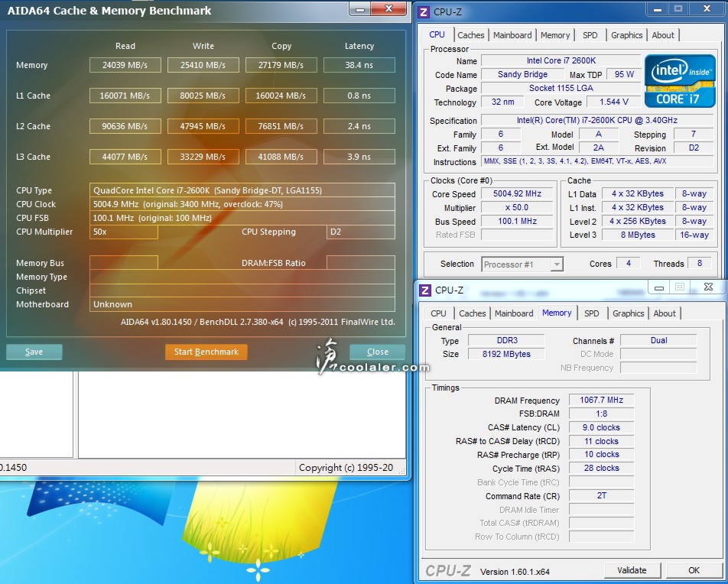Click Memory Latency value 38.4 ns
This screenshot has width=728, height=584.
359,65
